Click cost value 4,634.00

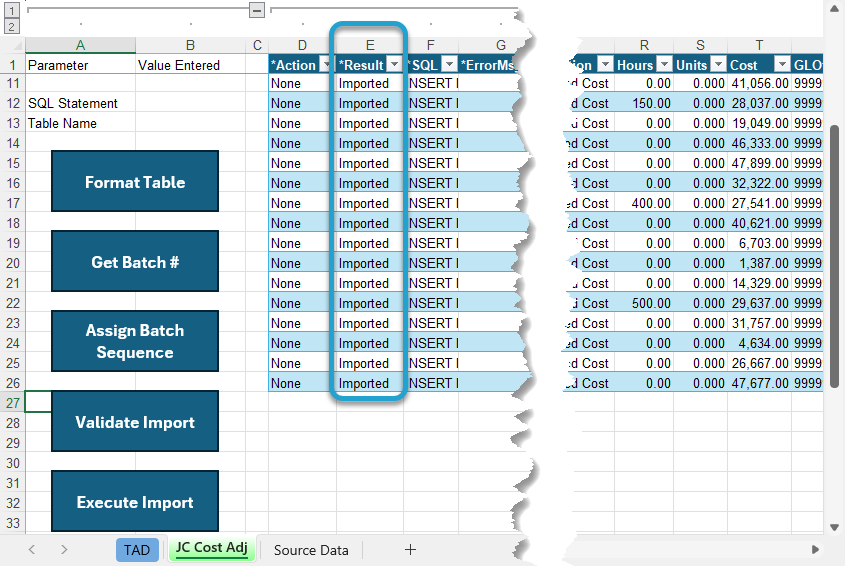click(759, 343)
